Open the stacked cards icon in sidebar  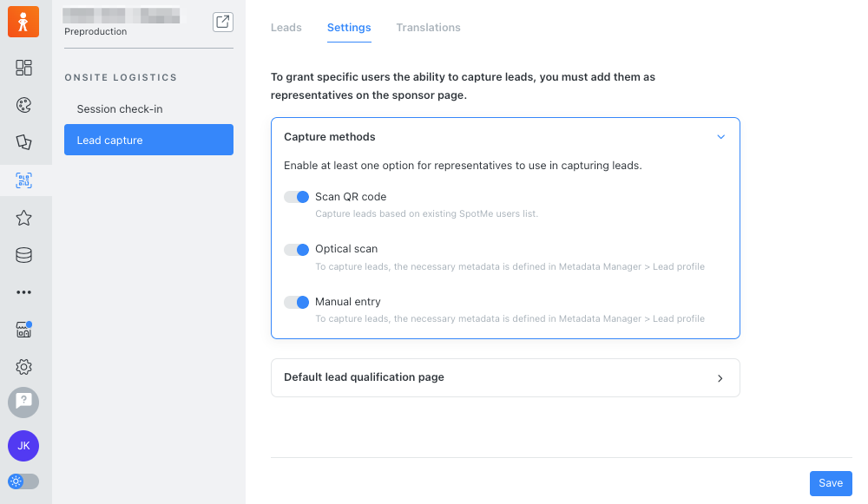tap(23, 142)
